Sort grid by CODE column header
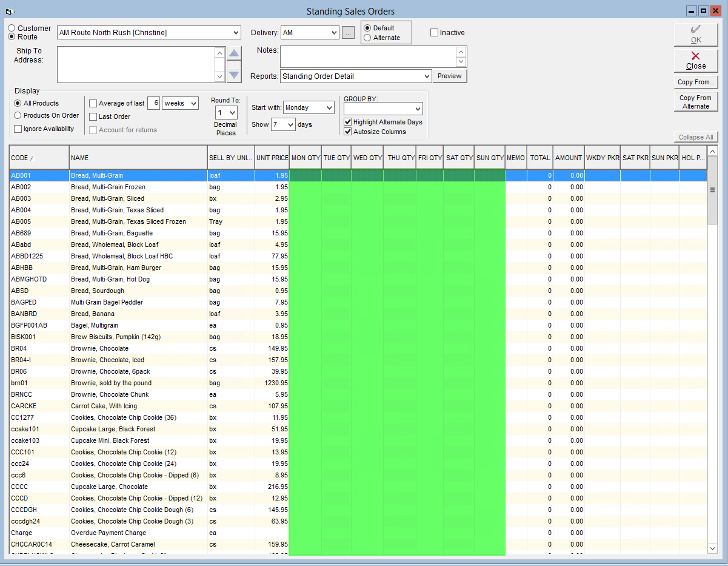Image resolution: width=728 pixels, height=566 pixels. coord(39,158)
